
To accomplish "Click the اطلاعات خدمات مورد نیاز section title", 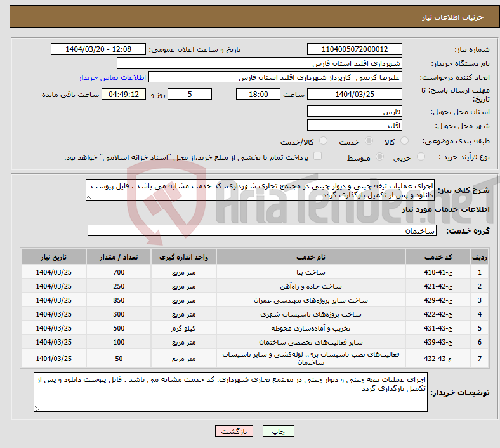I will point(445,209).
